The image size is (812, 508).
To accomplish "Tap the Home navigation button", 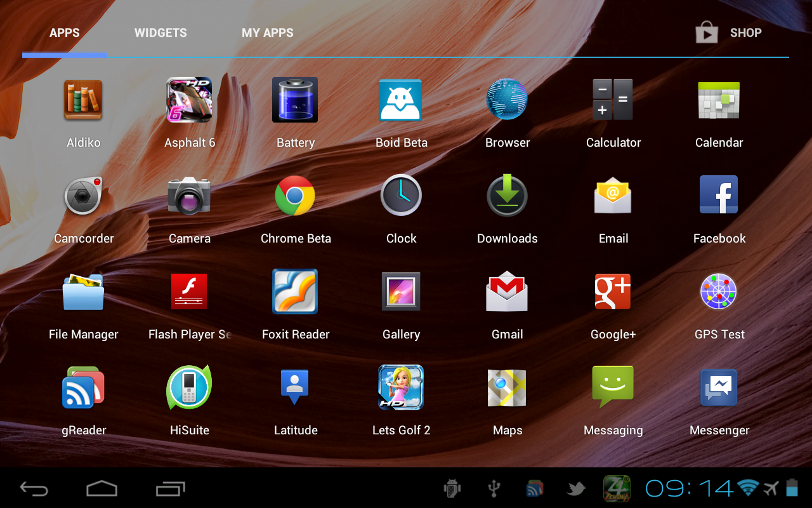I will pos(101,488).
